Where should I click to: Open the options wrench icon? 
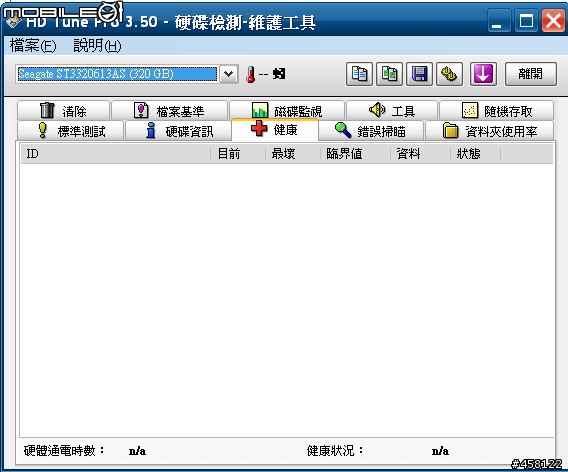point(449,74)
